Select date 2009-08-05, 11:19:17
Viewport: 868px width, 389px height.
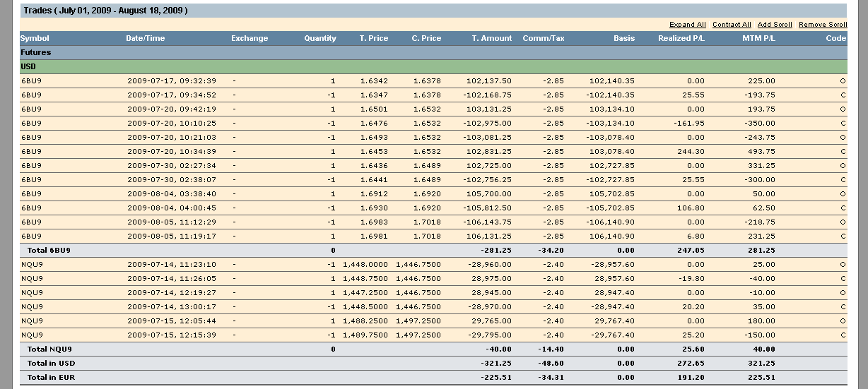(172, 236)
